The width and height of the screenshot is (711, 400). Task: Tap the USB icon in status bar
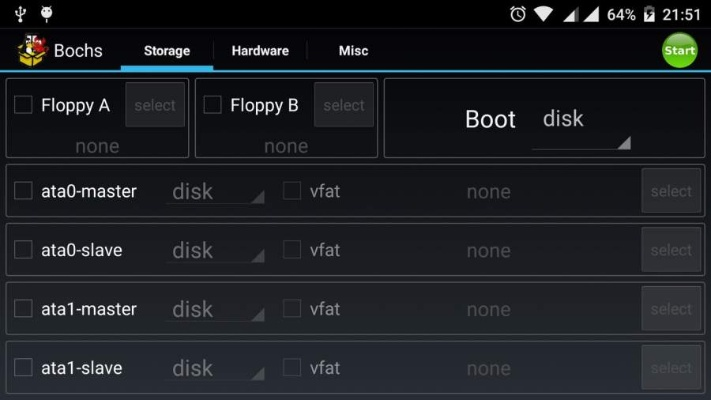tap(20, 14)
